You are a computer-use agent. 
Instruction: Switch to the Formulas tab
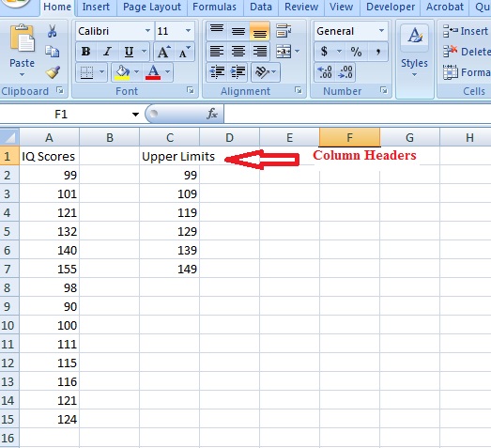point(214,7)
